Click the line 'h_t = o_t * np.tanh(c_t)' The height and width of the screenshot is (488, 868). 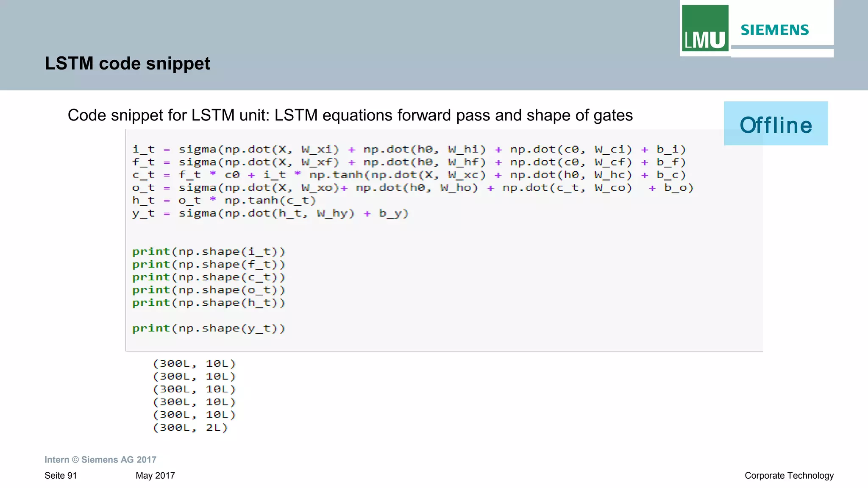point(224,201)
